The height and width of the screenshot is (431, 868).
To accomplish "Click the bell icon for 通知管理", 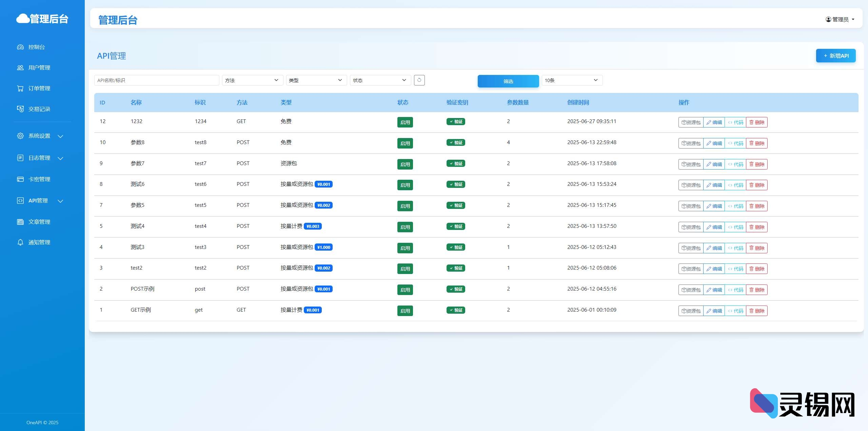I will (x=20, y=242).
